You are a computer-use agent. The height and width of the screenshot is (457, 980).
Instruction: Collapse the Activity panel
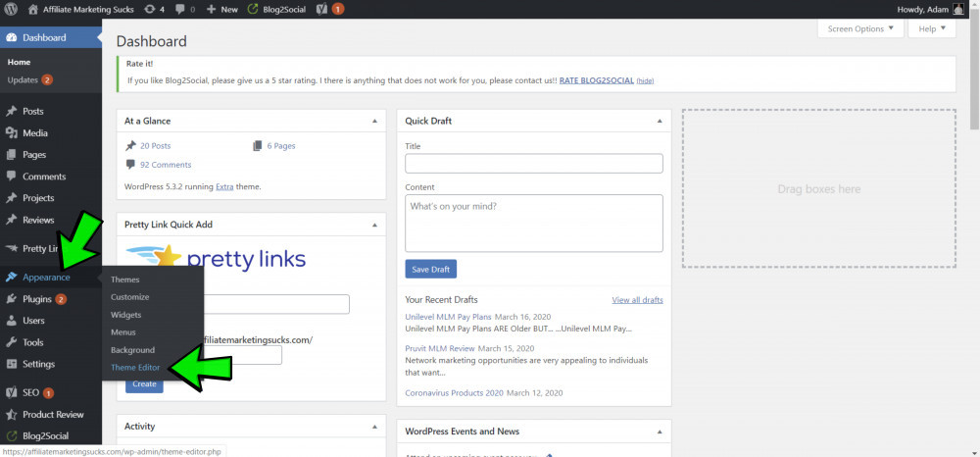tap(374, 427)
